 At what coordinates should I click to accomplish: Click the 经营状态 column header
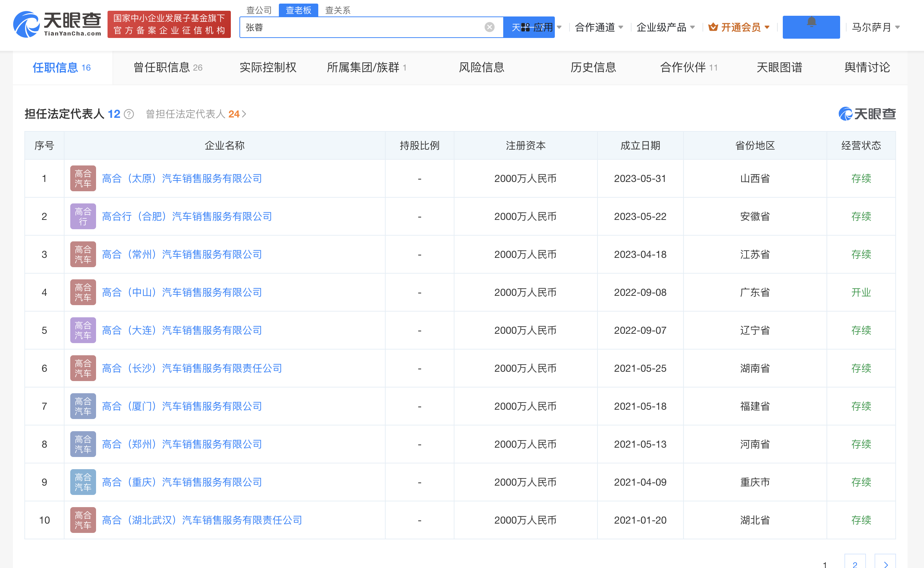861,145
